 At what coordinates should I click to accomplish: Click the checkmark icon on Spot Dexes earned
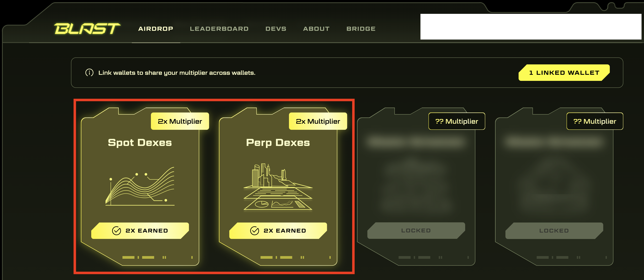pyautogui.click(x=117, y=231)
